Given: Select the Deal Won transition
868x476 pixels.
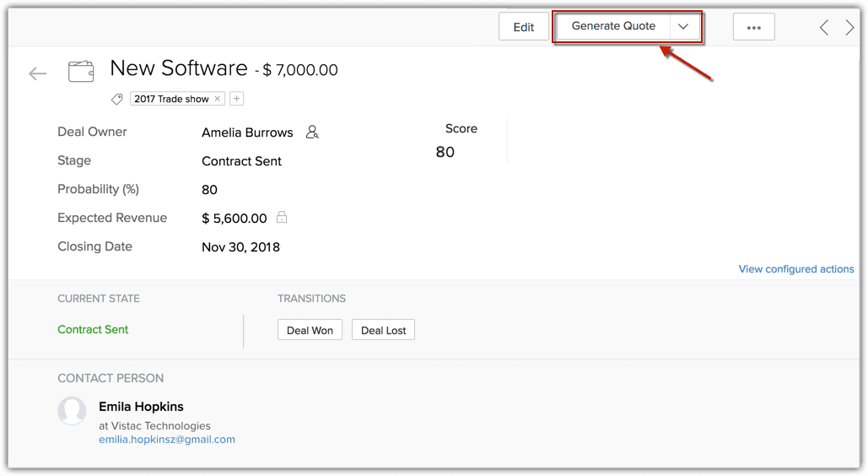Looking at the screenshot, I should pos(310,330).
